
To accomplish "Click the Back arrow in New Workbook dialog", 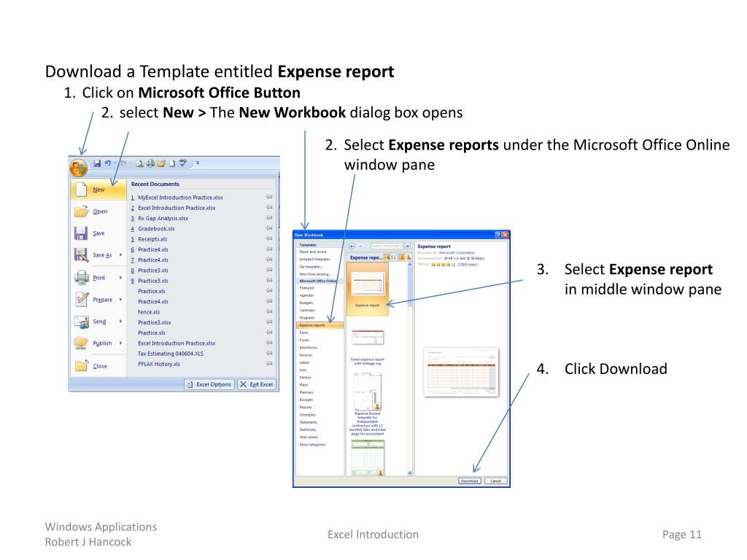I will [x=352, y=246].
